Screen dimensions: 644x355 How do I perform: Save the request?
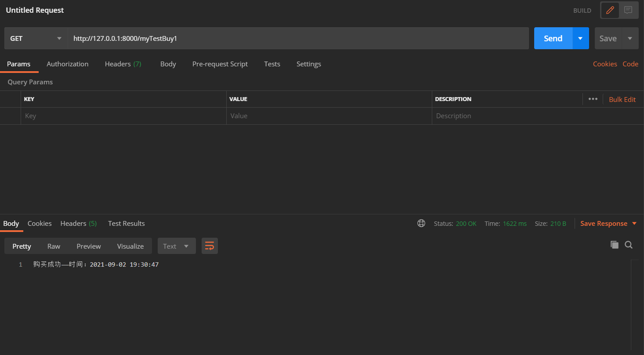click(x=608, y=38)
